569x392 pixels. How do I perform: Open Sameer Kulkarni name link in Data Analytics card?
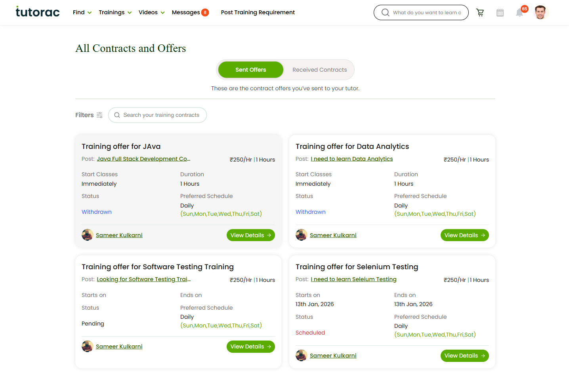tap(333, 235)
